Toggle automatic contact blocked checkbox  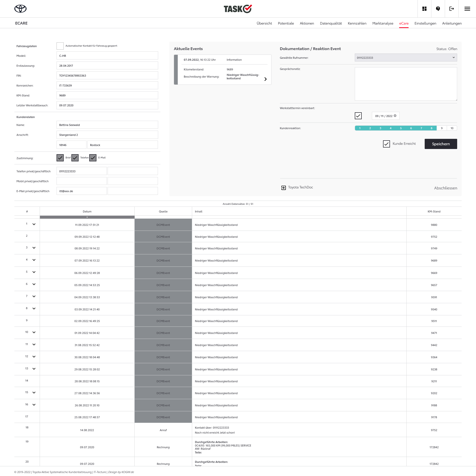pyautogui.click(x=60, y=46)
